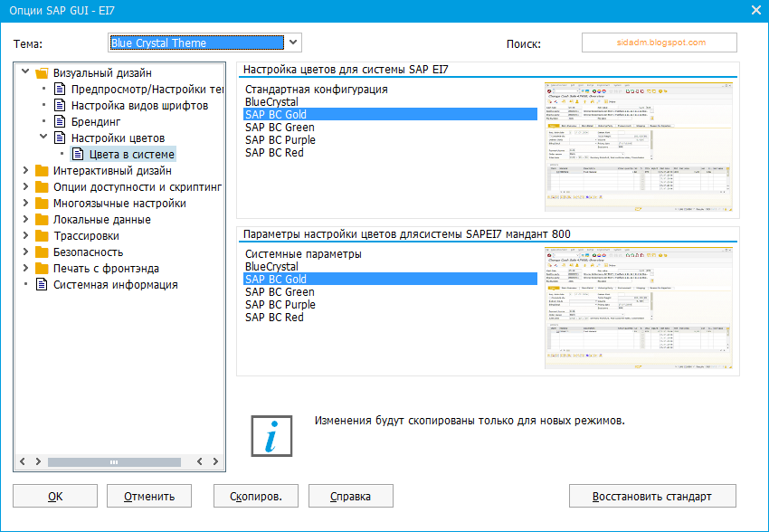This screenshot has height=532, width=769.
Task: Expand the Трассировки folder
Action: coord(25,235)
